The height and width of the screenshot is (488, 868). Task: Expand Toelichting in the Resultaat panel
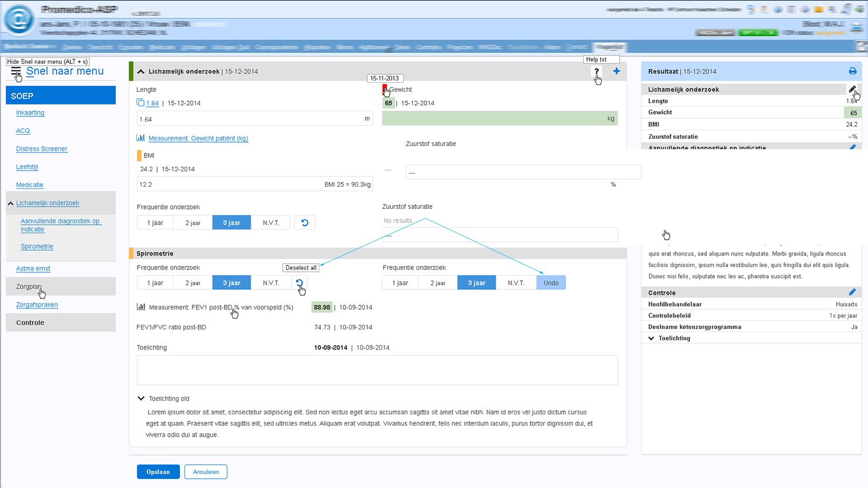tap(652, 338)
